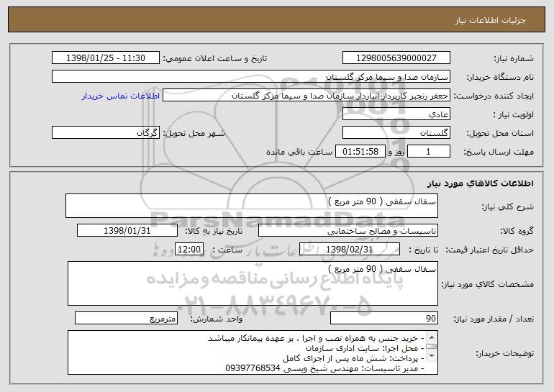Click the label حداقل تاریخ اعتبار قیمت
Screen dimensions: 554x392
489,250
